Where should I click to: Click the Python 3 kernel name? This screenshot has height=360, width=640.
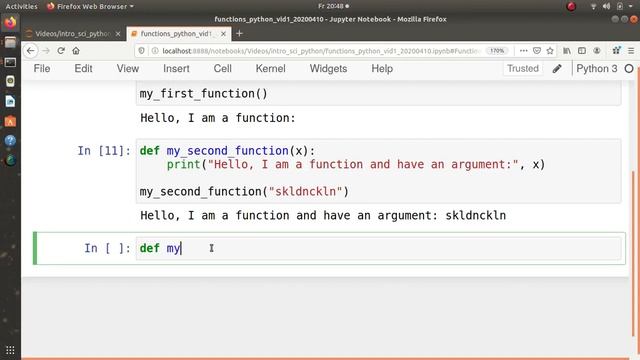pyautogui.click(x=597, y=69)
